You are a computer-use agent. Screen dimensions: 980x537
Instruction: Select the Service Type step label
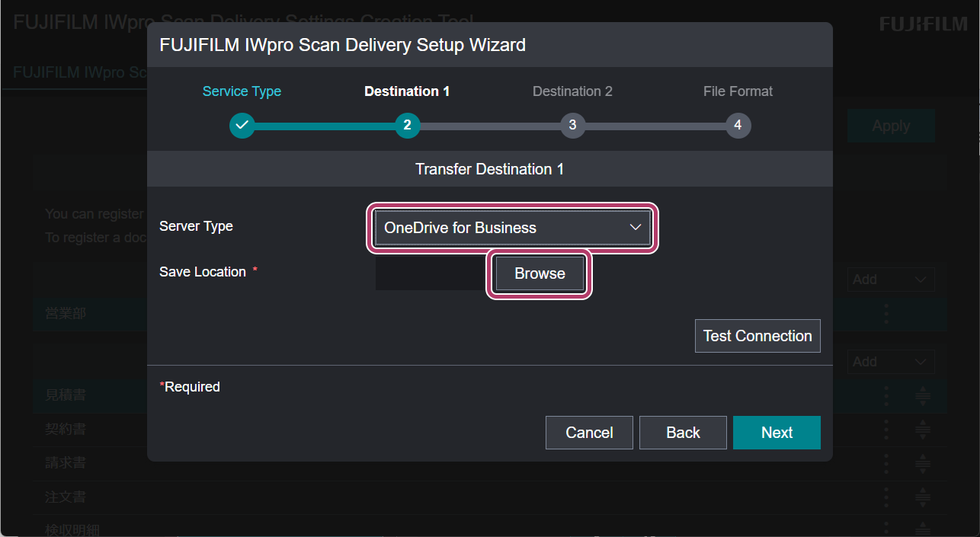(x=242, y=91)
